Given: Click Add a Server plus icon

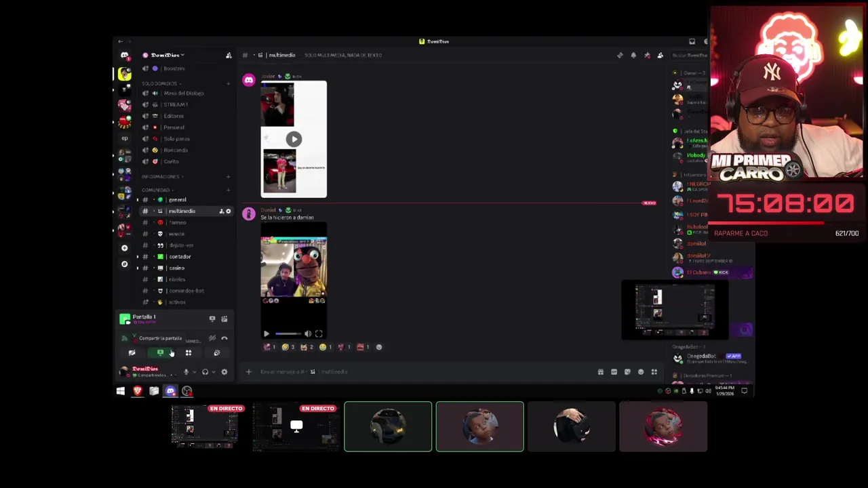Looking at the screenshot, I should [124, 248].
